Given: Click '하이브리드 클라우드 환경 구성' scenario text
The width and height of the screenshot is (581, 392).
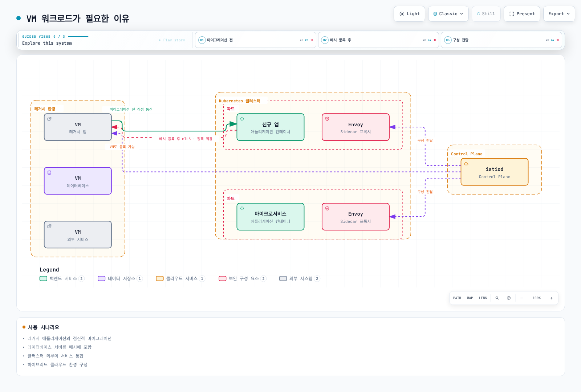Looking at the screenshot, I should [x=57, y=364].
